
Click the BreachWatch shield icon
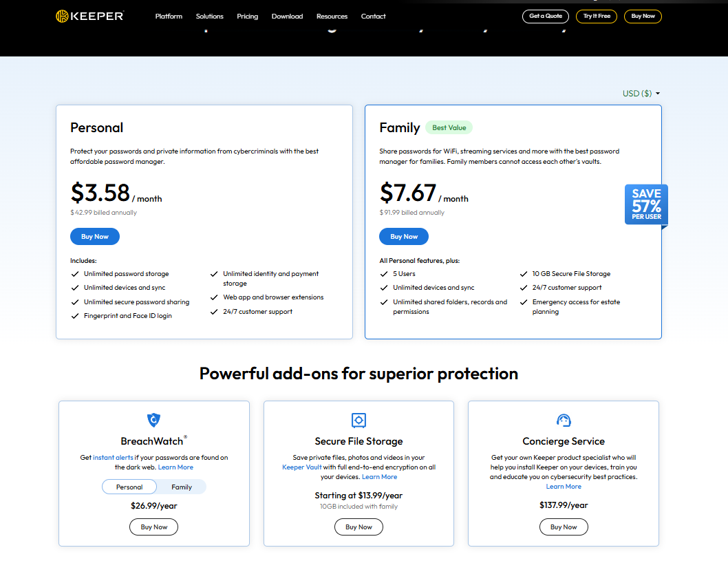(153, 420)
